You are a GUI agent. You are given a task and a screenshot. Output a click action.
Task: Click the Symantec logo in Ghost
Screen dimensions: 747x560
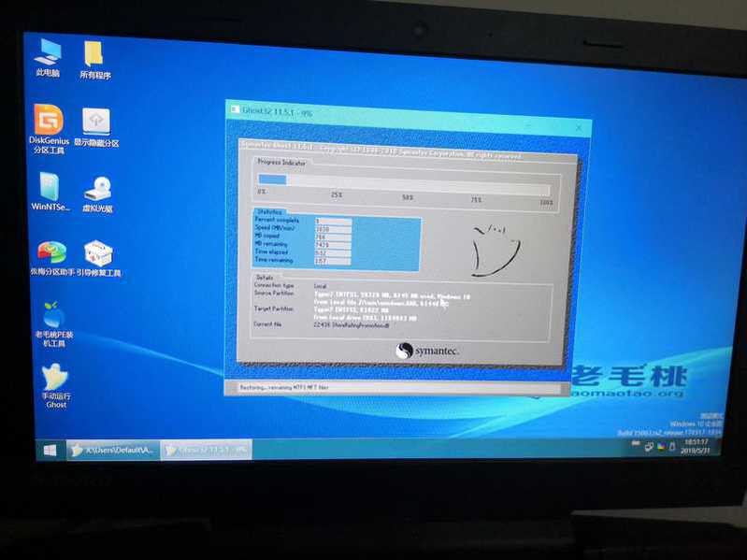427,352
